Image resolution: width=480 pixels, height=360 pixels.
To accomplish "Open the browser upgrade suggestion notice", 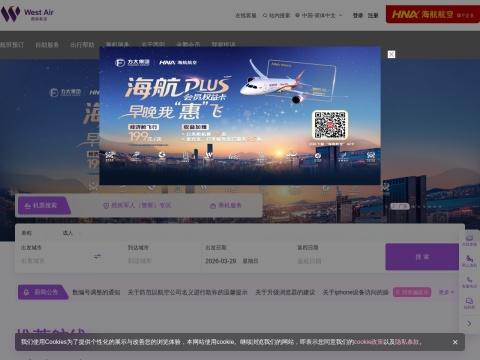I will point(285,292).
